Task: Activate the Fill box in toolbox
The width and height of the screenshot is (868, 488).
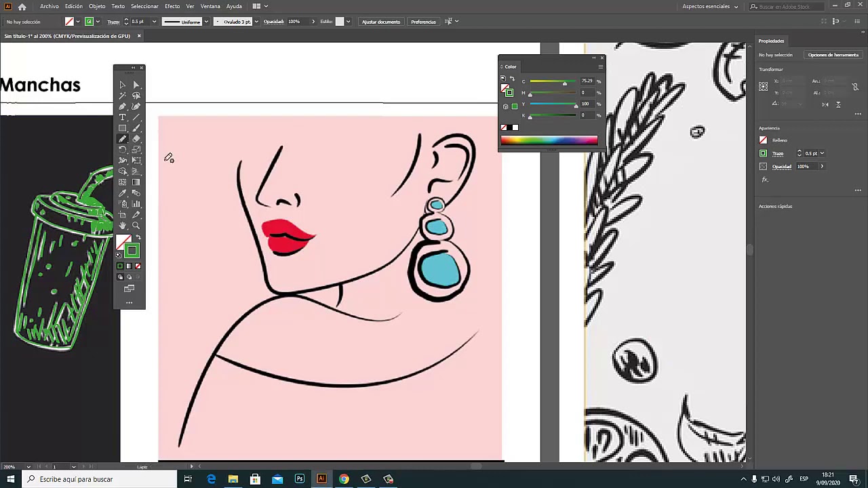Action: coord(121,241)
